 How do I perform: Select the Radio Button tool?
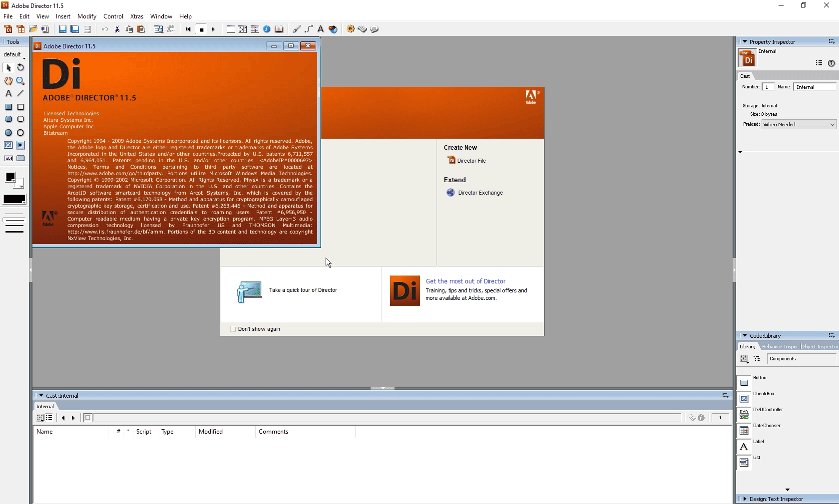pyautogui.click(x=20, y=145)
